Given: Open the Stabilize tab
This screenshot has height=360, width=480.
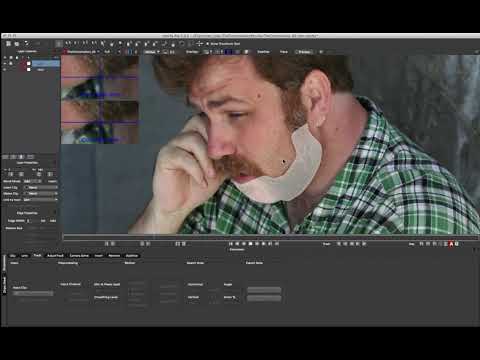Looking at the screenshot, I should tap(132, 256).
